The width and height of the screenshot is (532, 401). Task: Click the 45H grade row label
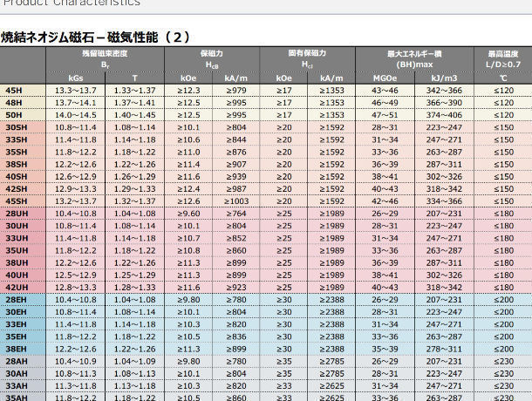click(16, 91)
